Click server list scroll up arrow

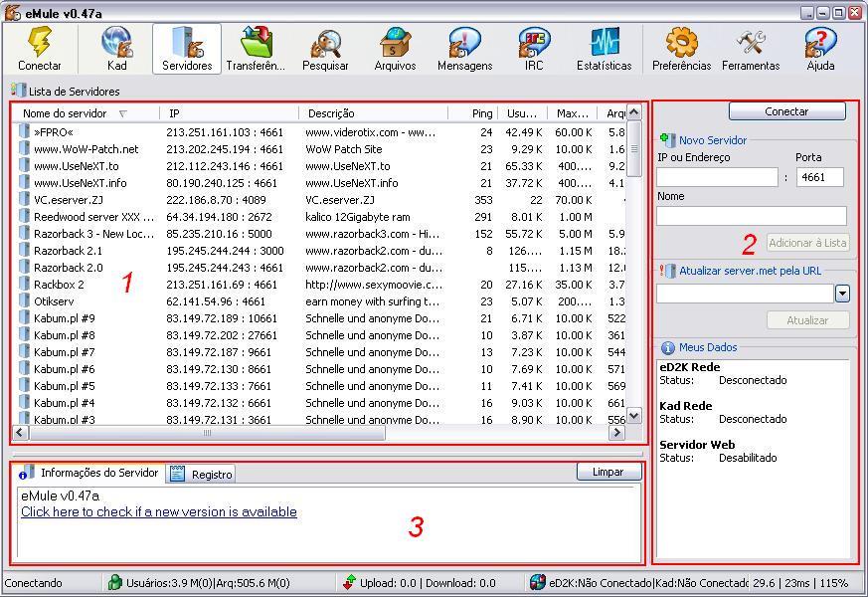(634, 112)
